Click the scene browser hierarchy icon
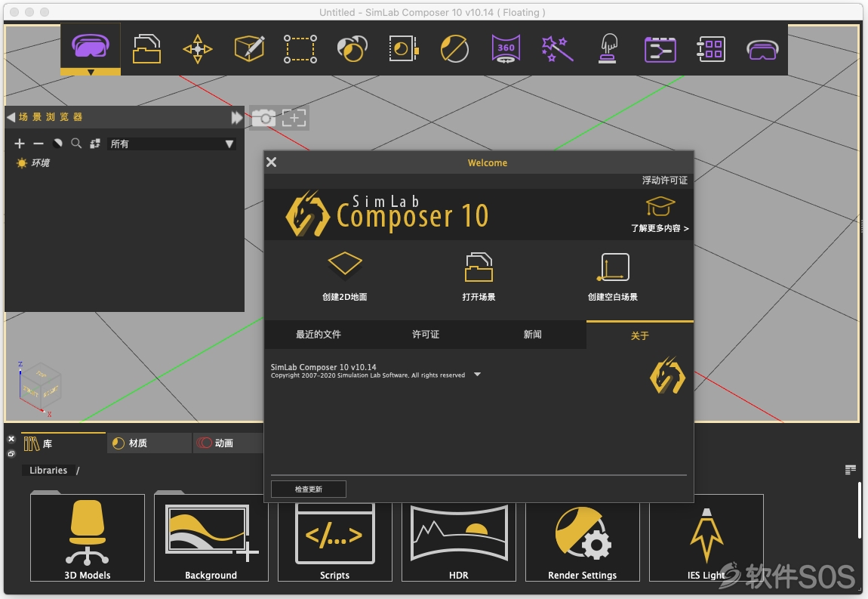The width and height of the screenshot is (868, 599). (x=95, y=144)
